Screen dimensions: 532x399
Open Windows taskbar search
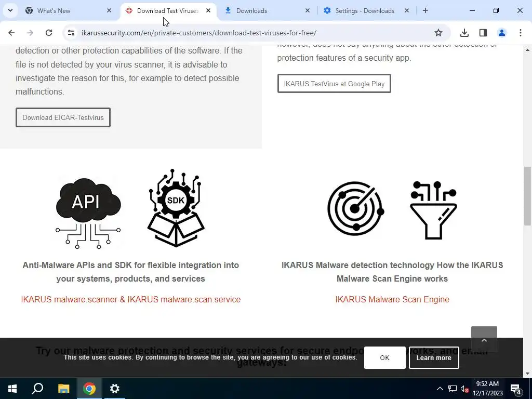pos(37,389)
